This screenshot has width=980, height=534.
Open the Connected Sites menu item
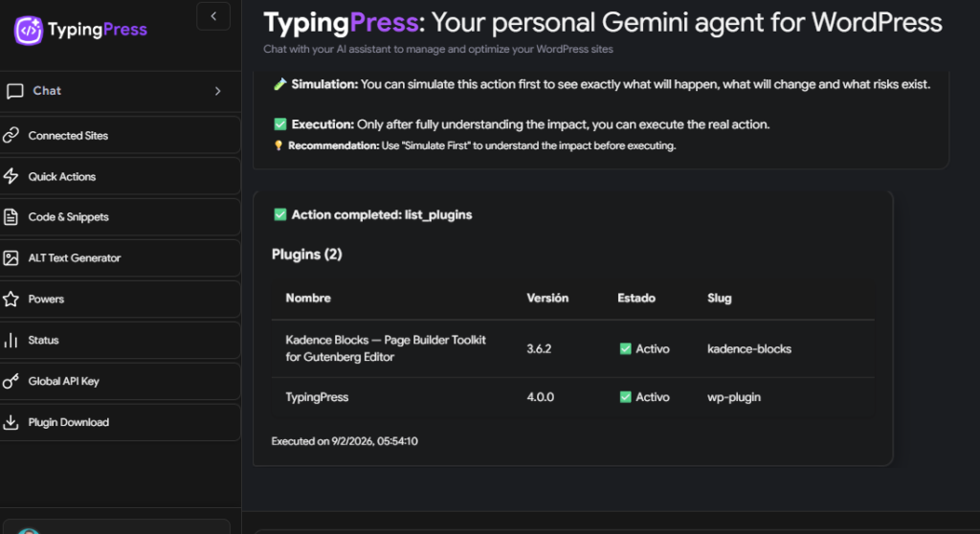tap(68, 136)
